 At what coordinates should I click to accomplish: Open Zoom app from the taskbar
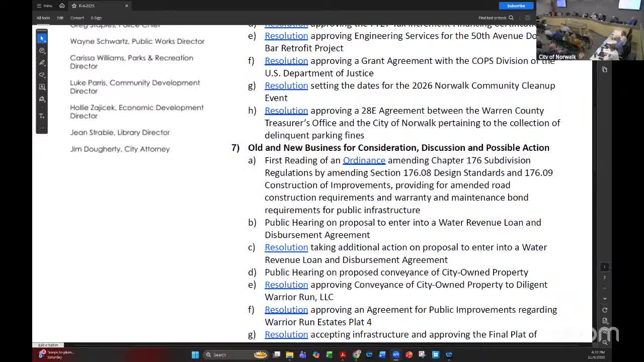(396, 355)
